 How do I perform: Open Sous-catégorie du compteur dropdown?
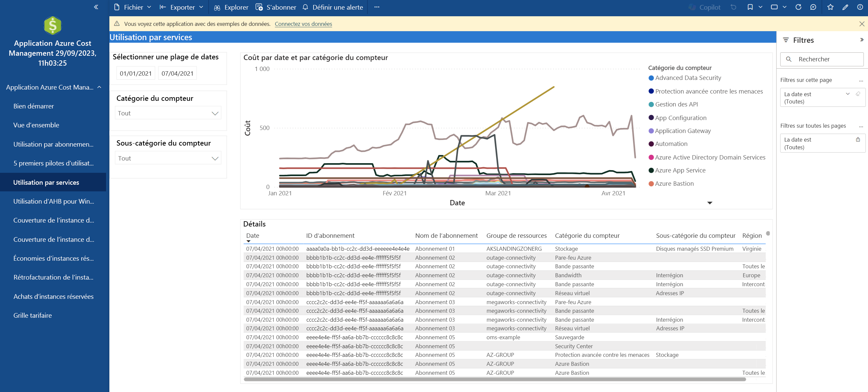tap(168, 158)
